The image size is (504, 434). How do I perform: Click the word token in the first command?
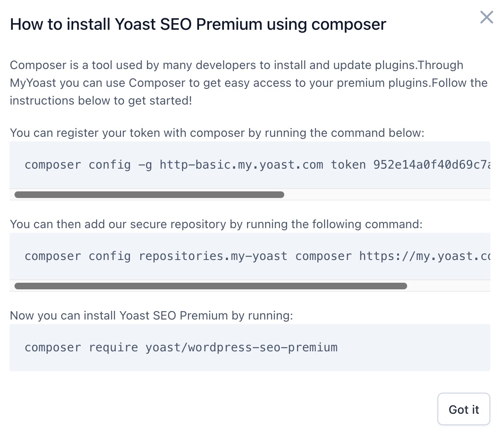[x=348, y=165]
